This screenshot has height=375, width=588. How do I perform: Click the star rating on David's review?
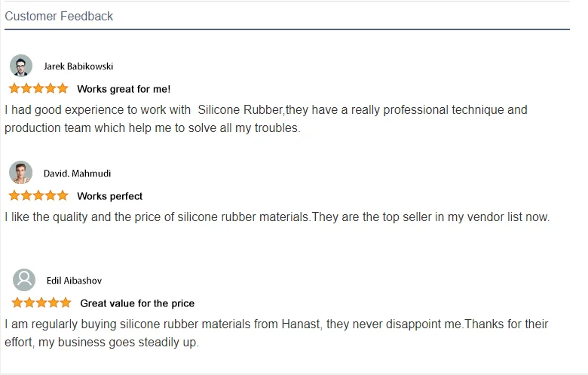tap(38, 195)
